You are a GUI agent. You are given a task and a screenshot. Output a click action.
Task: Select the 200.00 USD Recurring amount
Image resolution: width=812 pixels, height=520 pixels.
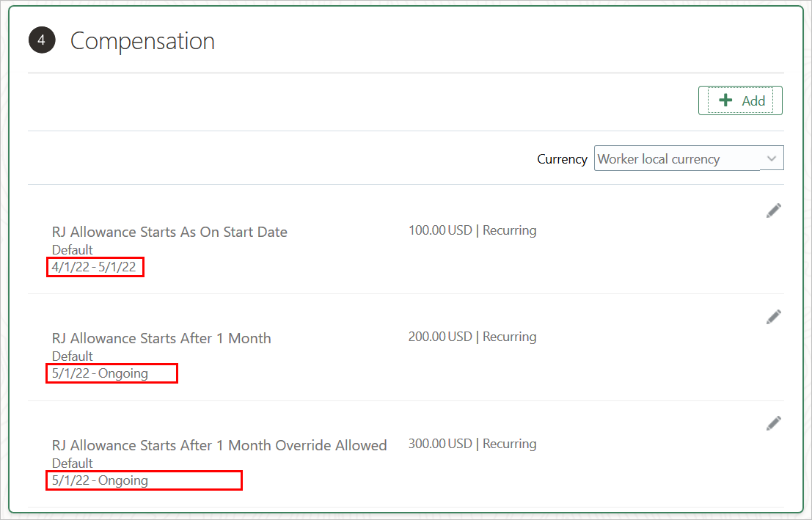[472, 337]
